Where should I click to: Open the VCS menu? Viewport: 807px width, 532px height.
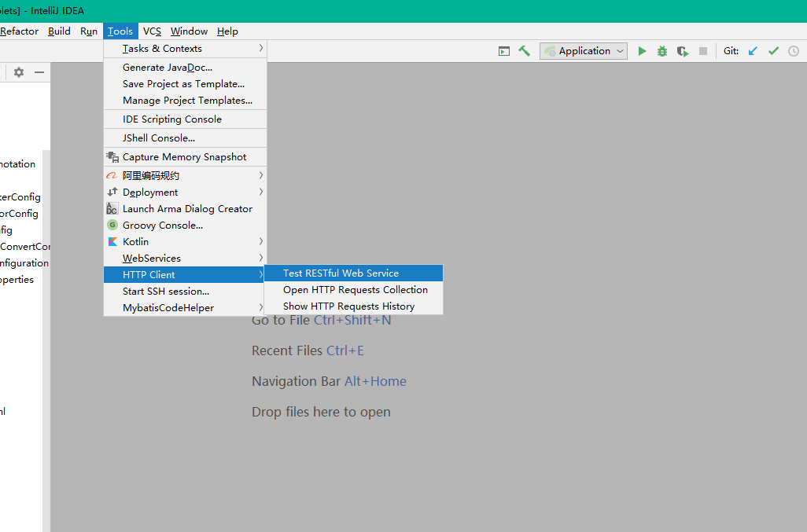click(152, 31)
